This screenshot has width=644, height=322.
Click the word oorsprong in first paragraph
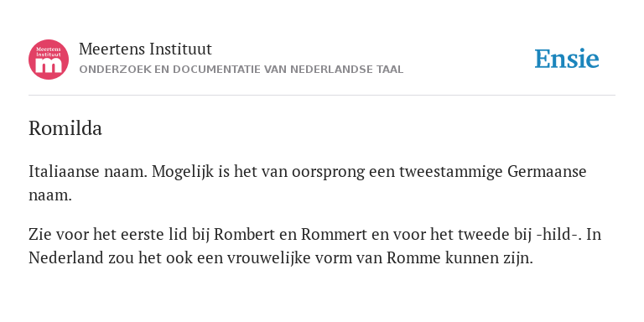[x=328, y=173]
